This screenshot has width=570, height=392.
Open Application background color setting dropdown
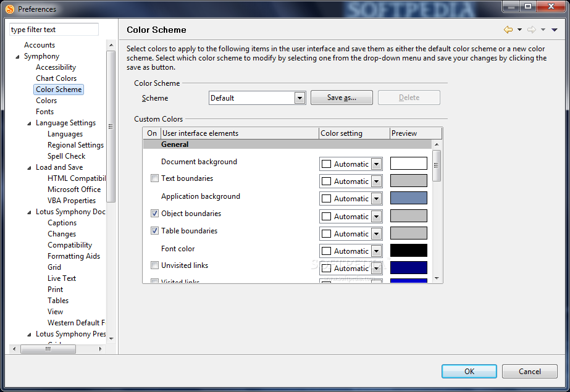tap(377, 199)
